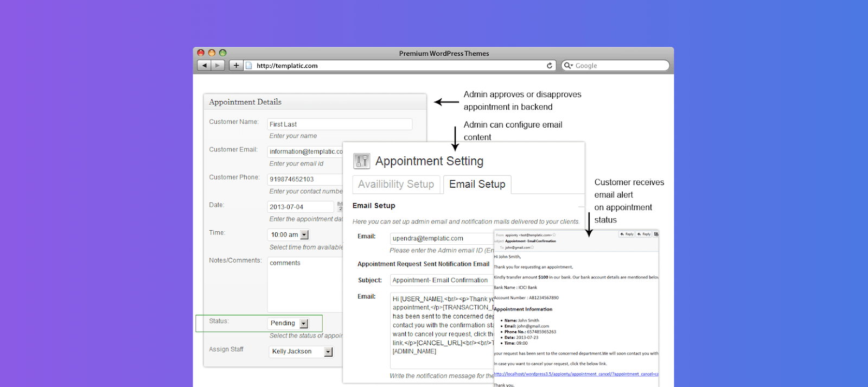Click the email subject Appointment- Email Confirmation

(531, 241)
